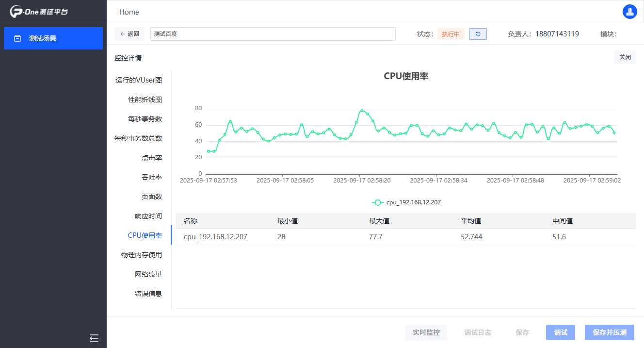The height and width of the screenshot is (348, 644).
Task: Click the Home breadcrumb link
Action: 129,12
